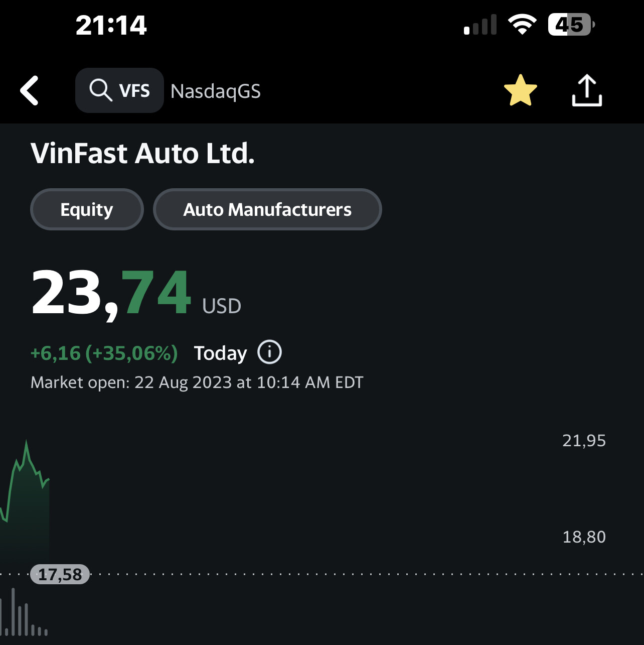Select the Equity category chip
This screenshot has height=645, width=644.
[87, 209]
